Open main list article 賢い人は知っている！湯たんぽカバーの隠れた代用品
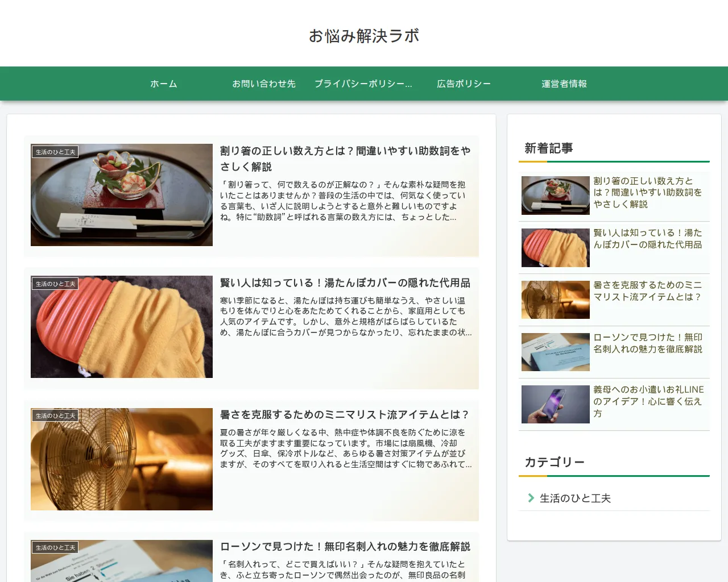This screenshot has height=582, width=728. (345, 282)
